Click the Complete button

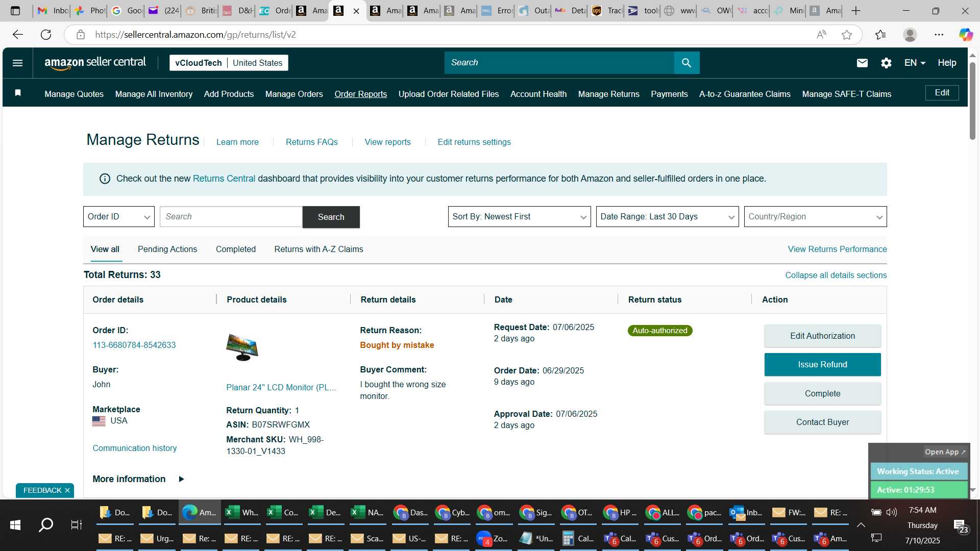click(x=822, y=393)
